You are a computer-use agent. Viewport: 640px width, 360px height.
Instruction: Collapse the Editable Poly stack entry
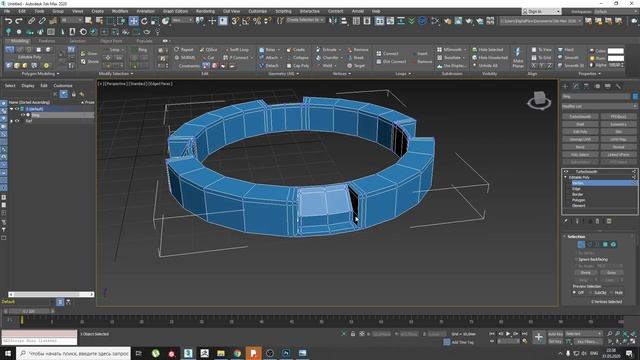(566, 177)
